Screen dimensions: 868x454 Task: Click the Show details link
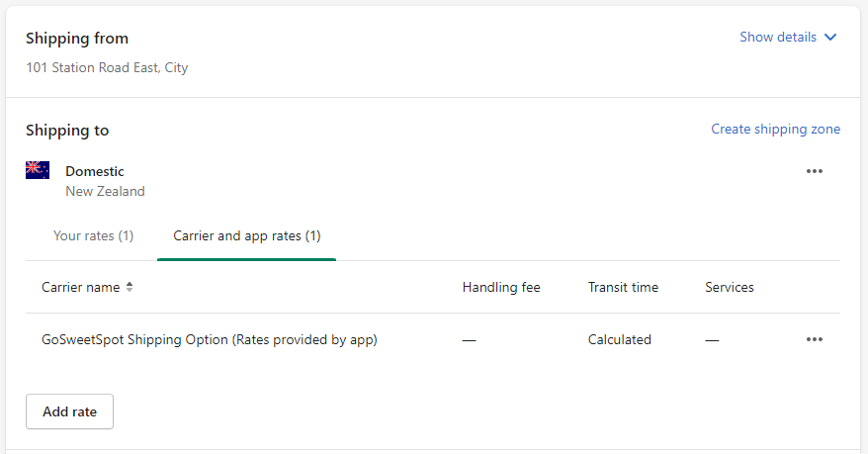pyautogui.click(x=778, y=38)
